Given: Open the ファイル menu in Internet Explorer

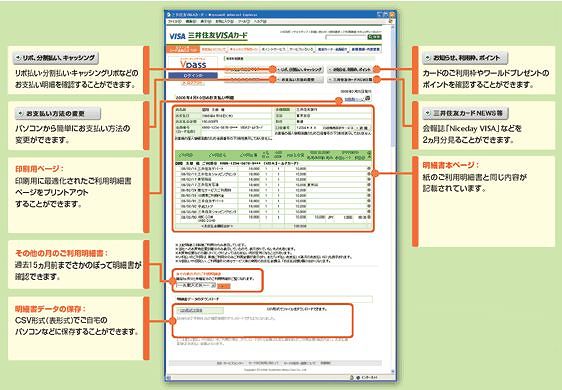Looking at the screenshot, I should pos(175,22).
